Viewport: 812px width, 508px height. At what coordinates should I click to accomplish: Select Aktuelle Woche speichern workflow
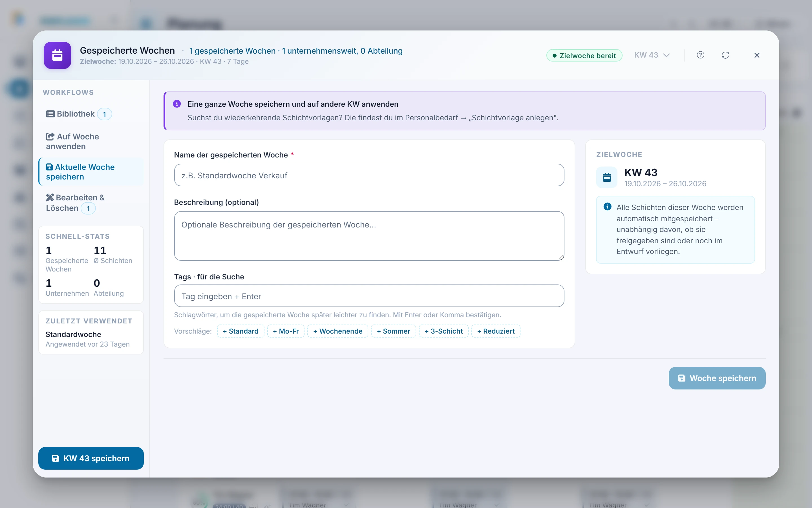pyautogui.click(x=91, y=172)
